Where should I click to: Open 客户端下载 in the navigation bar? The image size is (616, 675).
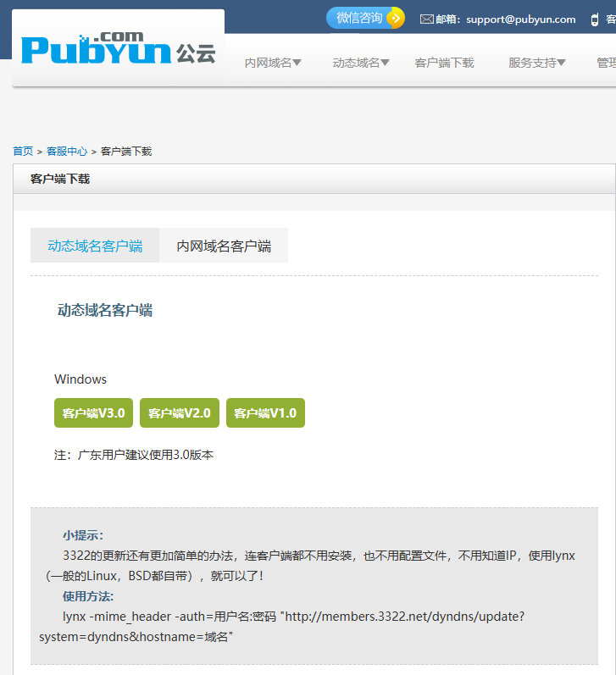tap(444, 63)
